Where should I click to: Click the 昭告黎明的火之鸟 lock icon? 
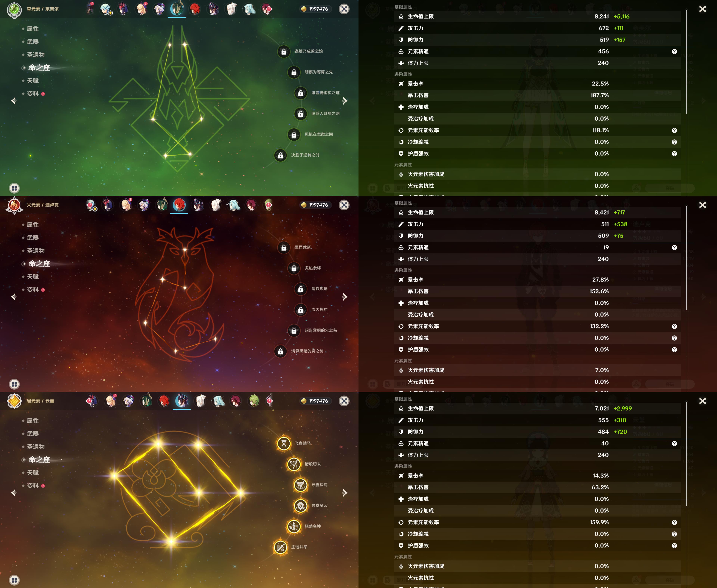tap(294, 331)
